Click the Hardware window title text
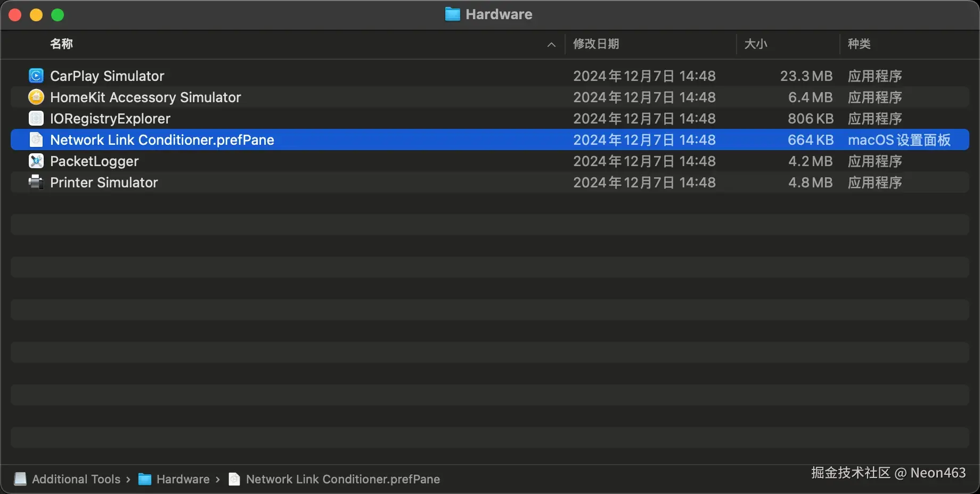 tap(499, 14)
